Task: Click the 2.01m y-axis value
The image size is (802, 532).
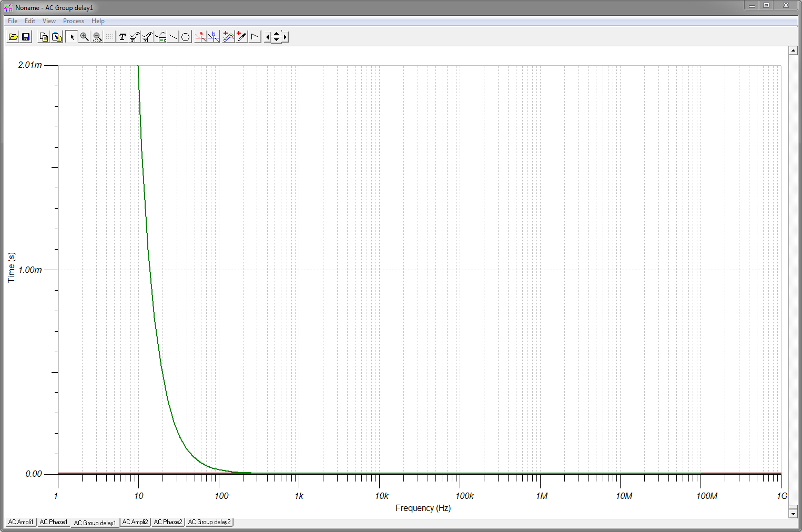Action: 30,65
